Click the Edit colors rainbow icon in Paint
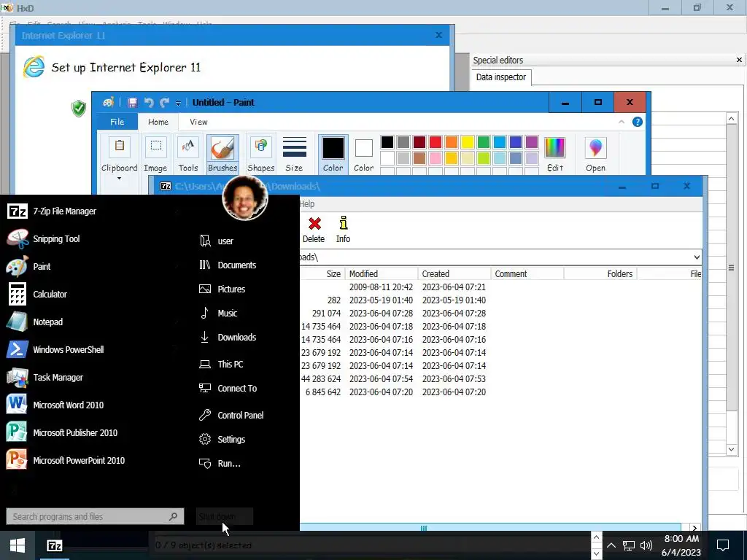The height and width of the screenshot is (560, 747). 555,155
